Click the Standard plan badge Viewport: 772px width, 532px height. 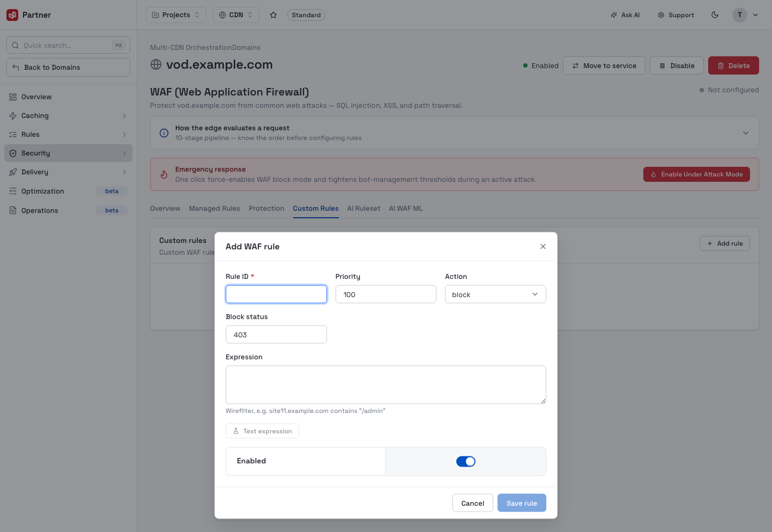[306, 15]
